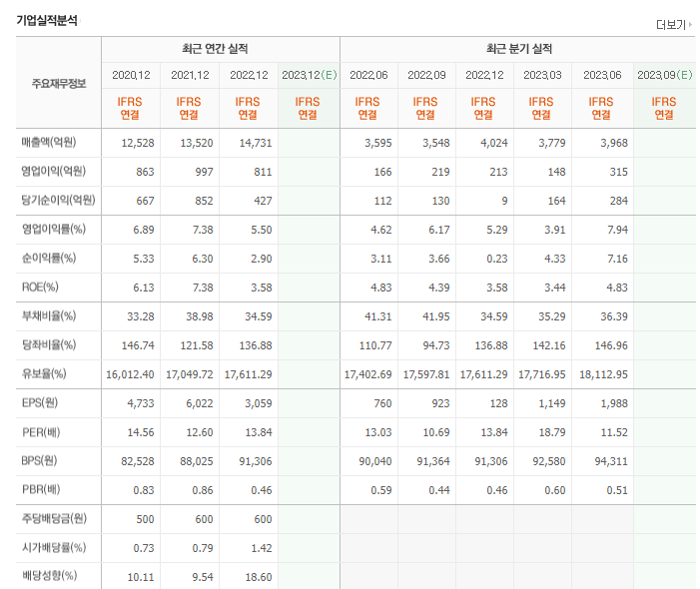Select the 최근 분기 실적 header
Image resolution: width=700 pixels, height=589 pixels.
point(519,49)
